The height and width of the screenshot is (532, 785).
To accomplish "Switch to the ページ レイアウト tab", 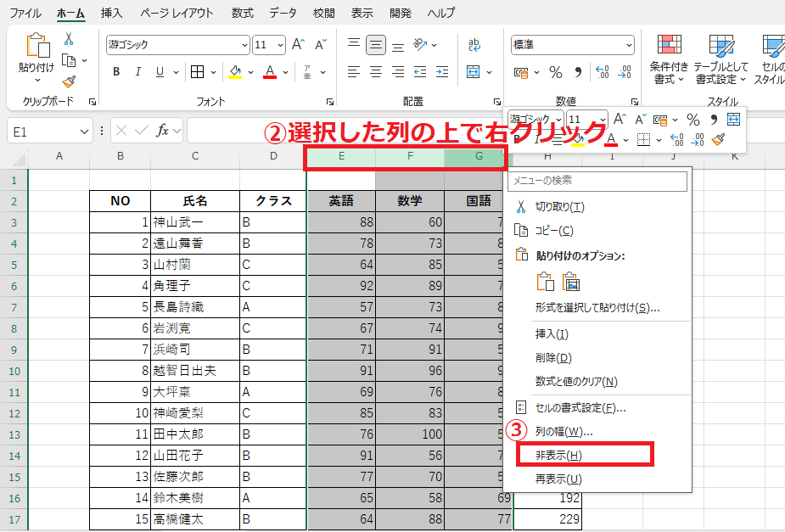I will (177, 13).
